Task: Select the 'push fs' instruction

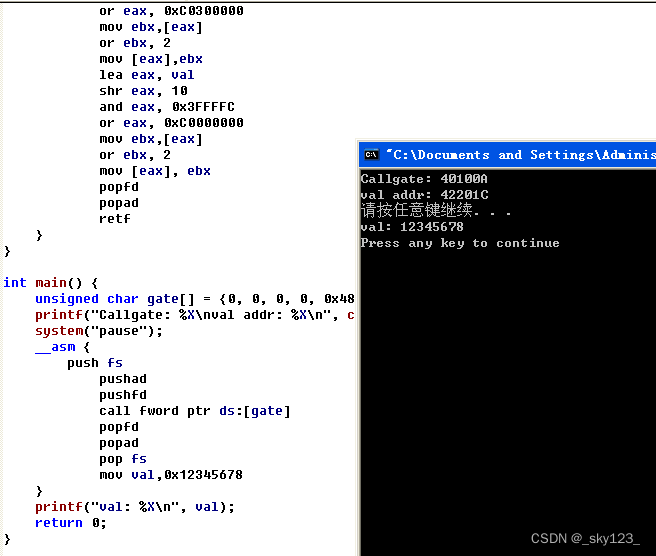Action: (x=95, y=363)
